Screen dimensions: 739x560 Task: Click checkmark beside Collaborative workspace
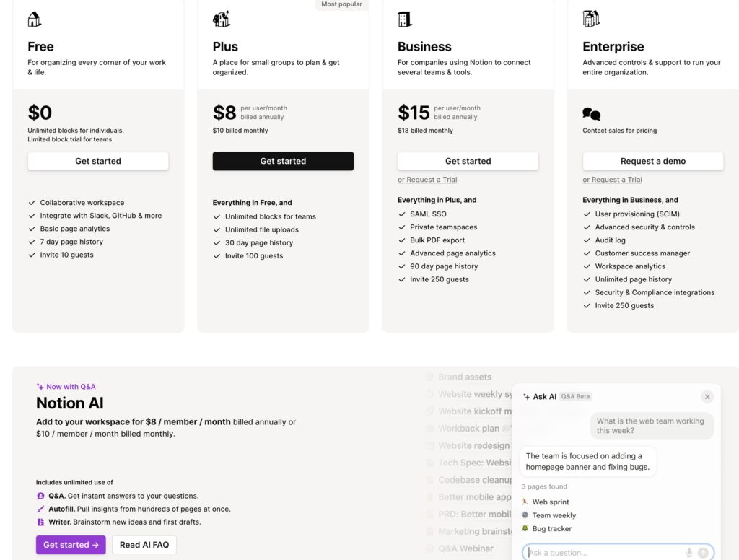(32, 203)
